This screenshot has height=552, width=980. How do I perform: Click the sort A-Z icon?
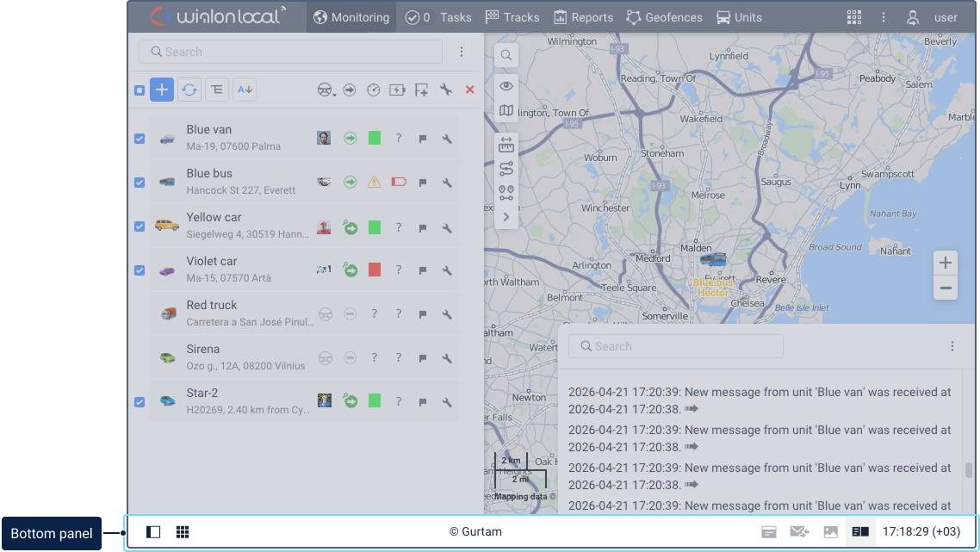245,90
